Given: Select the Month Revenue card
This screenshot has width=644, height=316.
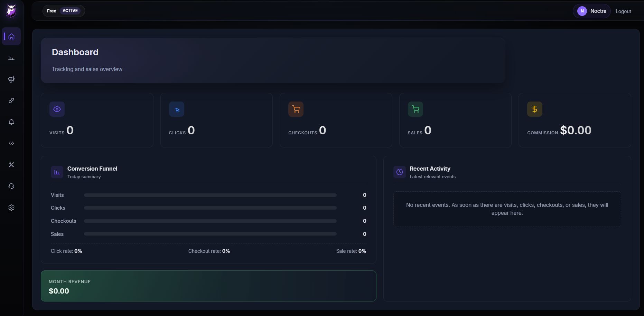Looking at the screenshot, I should point(208,286).
